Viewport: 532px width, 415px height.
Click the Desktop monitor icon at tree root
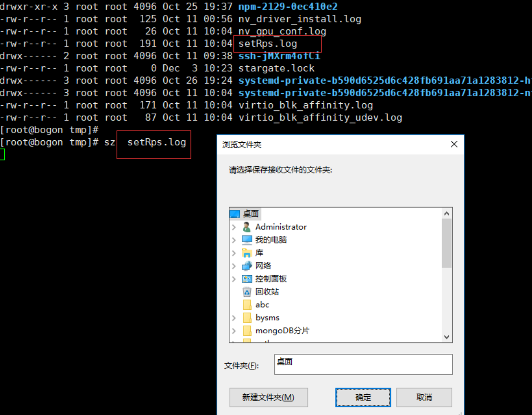235,214
